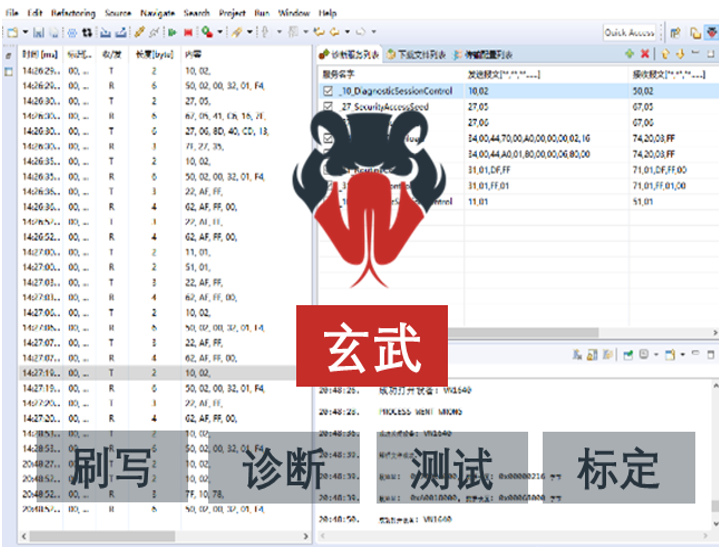Click the yellow connect-device toolbar icon

(139, 32)
